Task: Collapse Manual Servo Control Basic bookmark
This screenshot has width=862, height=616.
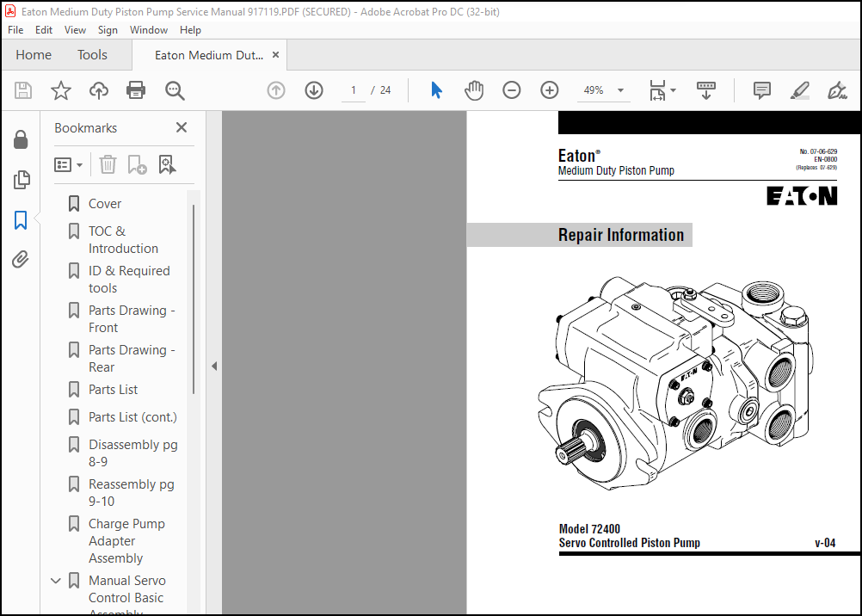Action: coord(56,580)
